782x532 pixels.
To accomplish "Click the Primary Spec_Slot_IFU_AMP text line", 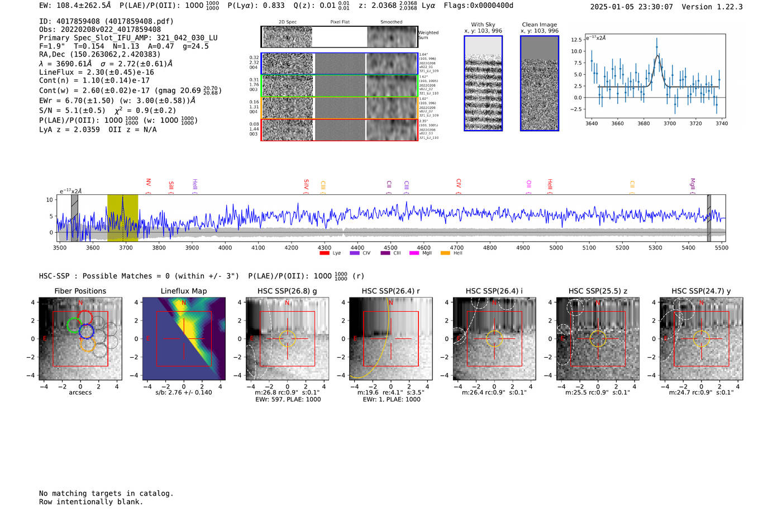I will (x=128, y=38).
